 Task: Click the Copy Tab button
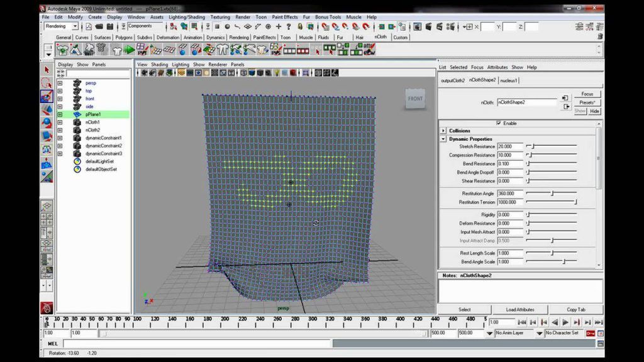coord(576,310)
